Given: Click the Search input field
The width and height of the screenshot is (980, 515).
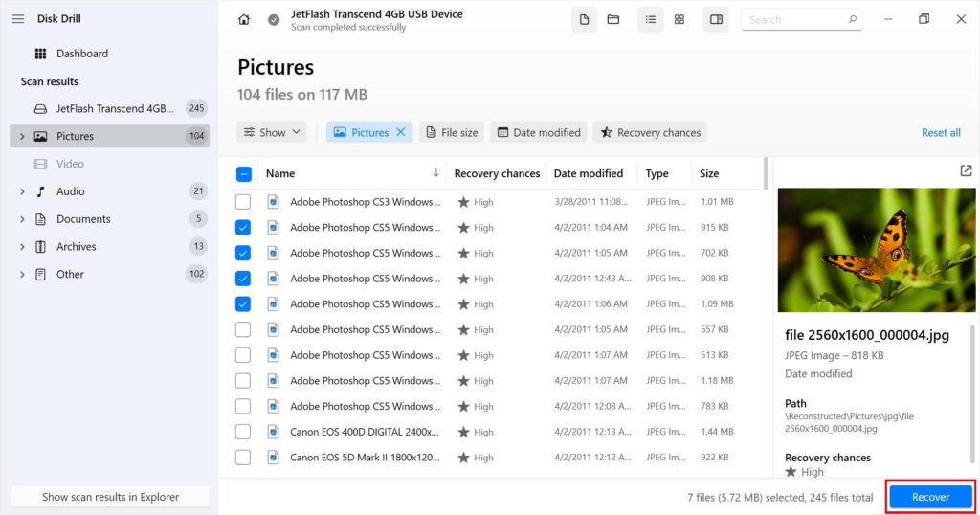Looking at the screenshot, I should click(x=792, y=19).
